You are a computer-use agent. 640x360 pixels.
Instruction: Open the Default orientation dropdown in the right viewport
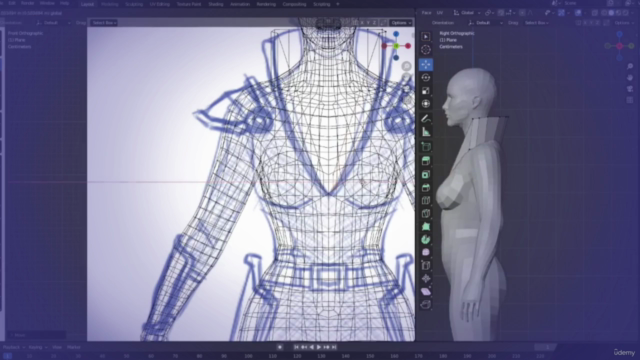485,23
